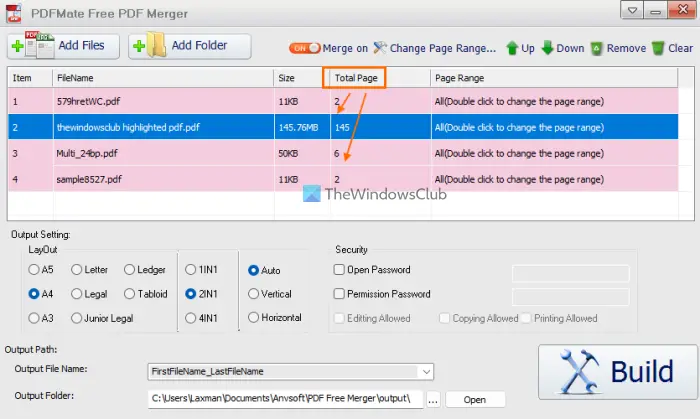Choose the 1IN1 pages option

click(191, 270)
